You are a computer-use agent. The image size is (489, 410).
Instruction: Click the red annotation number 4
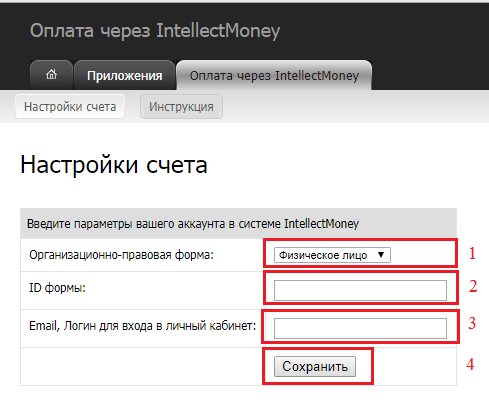pyautogui.click(x=470, y=364)
